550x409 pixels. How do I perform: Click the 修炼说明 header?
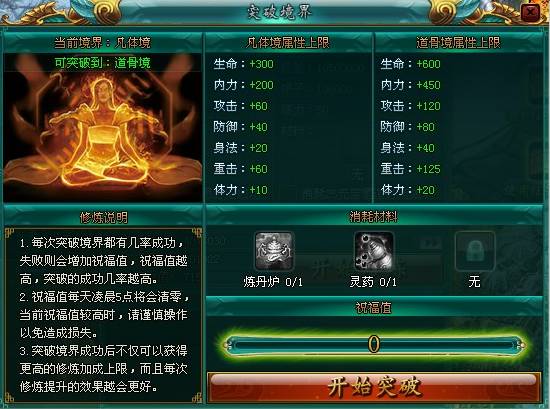[x=103, y=218]
